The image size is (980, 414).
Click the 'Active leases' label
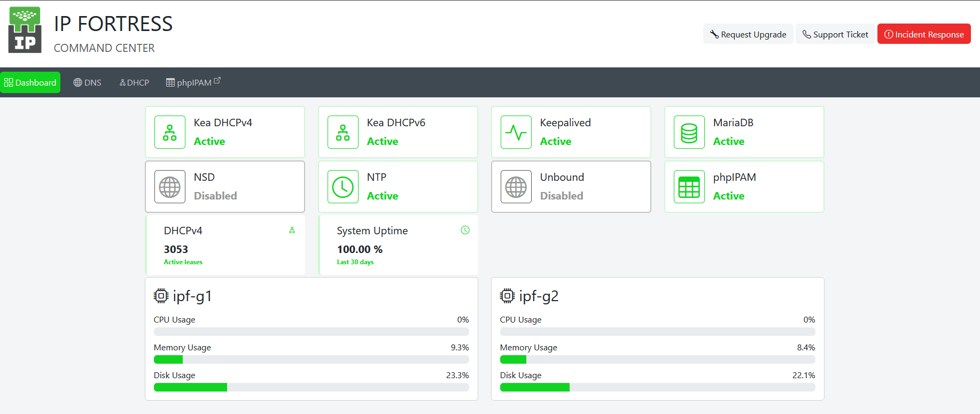click(x=183, y=262)
